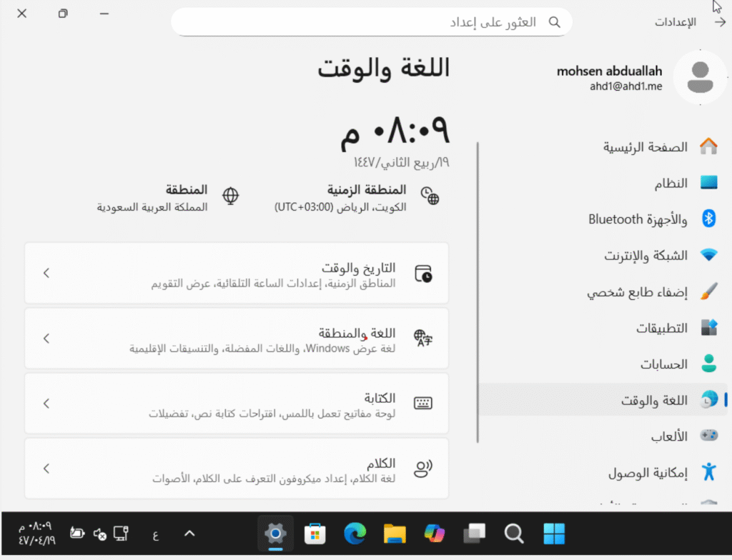Screen dimensions: 732x560
Task: Click the time zone globe clock icon
Action: click(430, 196)
